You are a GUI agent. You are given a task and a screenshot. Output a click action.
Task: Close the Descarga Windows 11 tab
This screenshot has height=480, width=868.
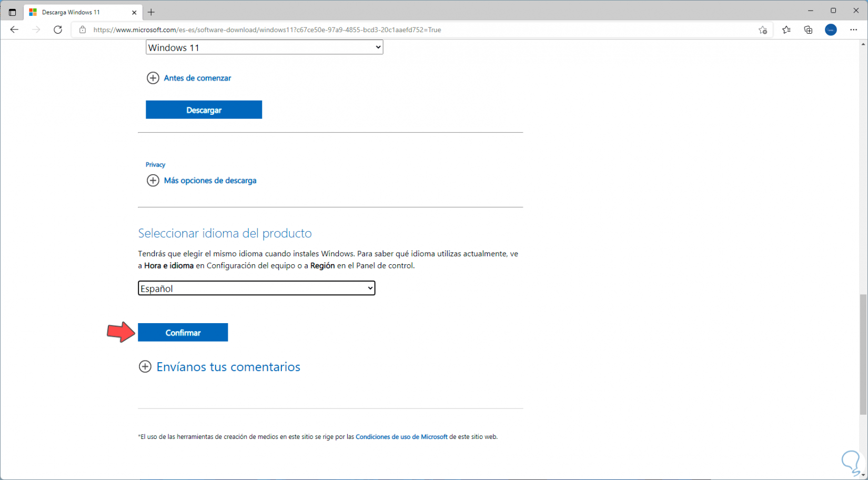(134, 12)
